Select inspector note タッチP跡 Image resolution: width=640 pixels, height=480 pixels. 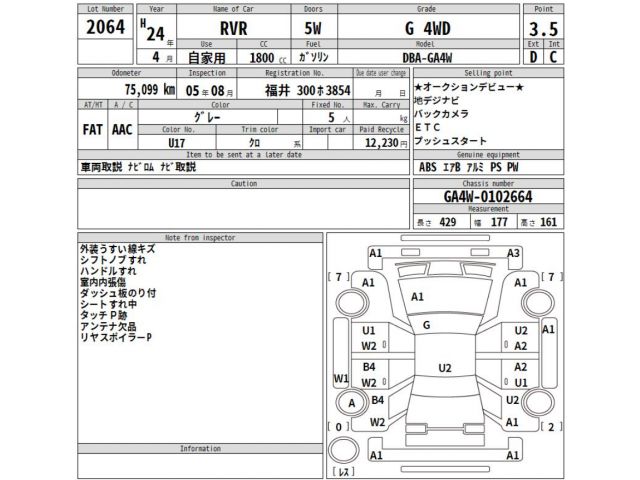pos(104,316)
